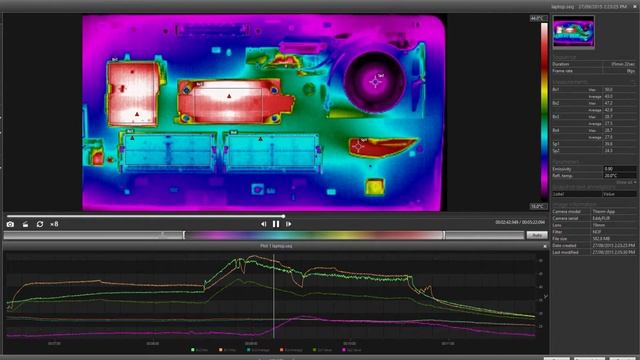Click the Filter row
This screenshot has height=360, width=640.
(594, 232)
